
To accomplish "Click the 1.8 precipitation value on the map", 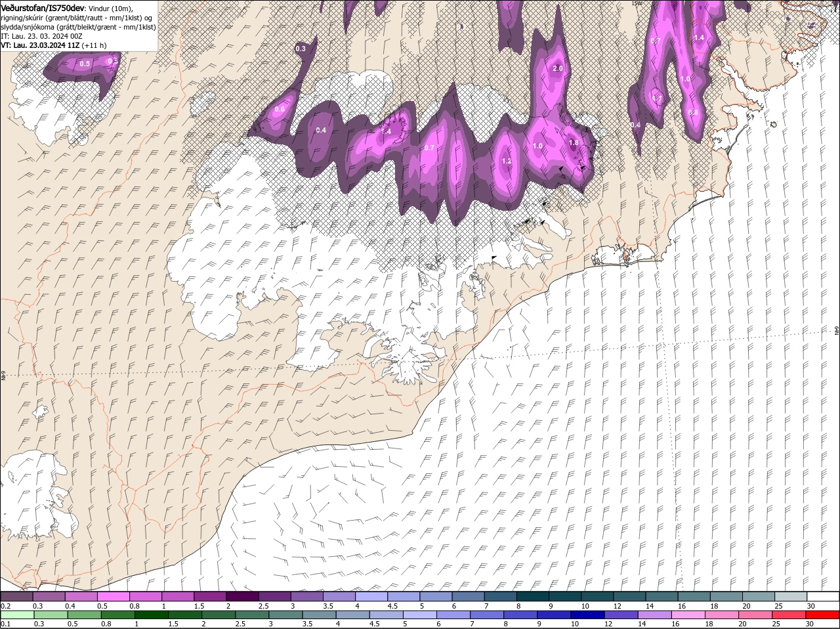I will (x=574, y=142).
